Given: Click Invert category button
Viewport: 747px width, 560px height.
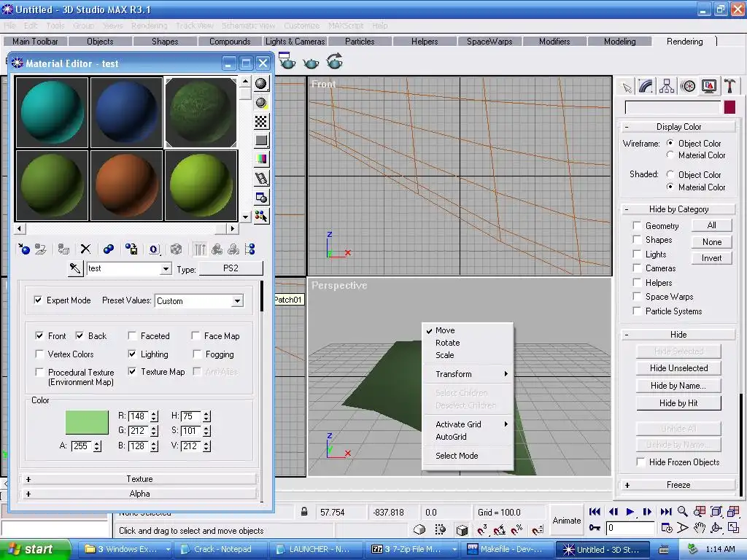Looking at the screenshot, I should click(x=712, y=258).
